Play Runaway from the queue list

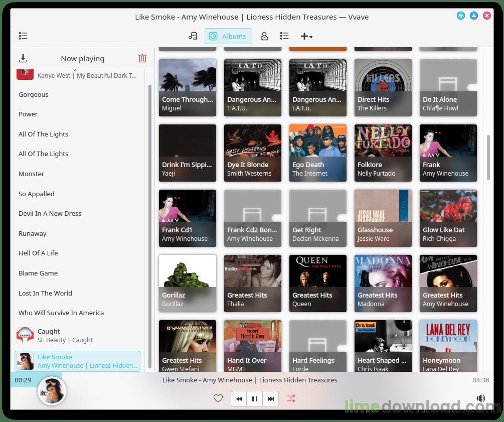[x=33, y=233]
